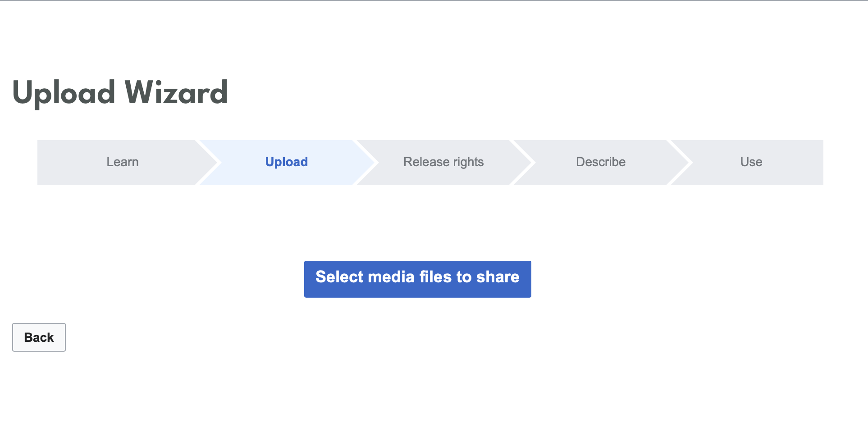
Task: Click the word media on the blue button
Action: (x=391, y=277)
